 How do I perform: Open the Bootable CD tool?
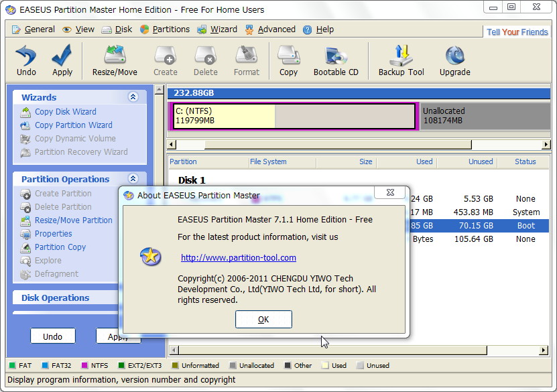click(x=335, y=60)
